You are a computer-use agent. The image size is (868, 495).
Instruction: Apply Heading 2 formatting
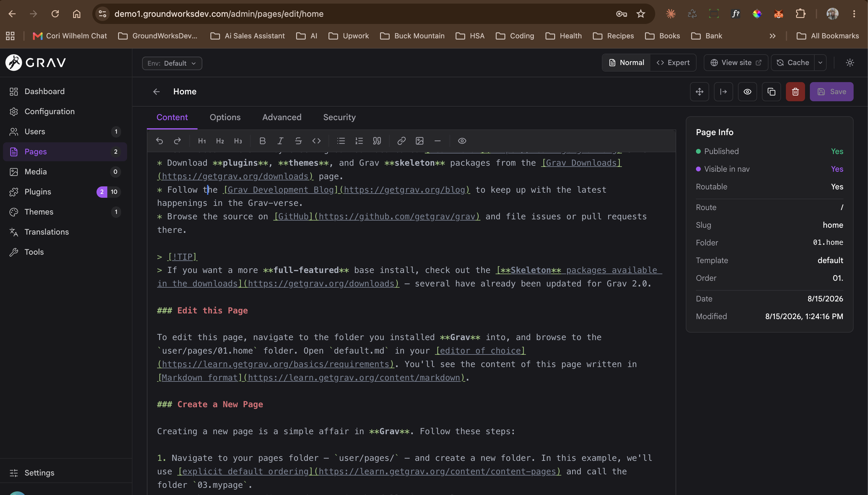[220, 141]
